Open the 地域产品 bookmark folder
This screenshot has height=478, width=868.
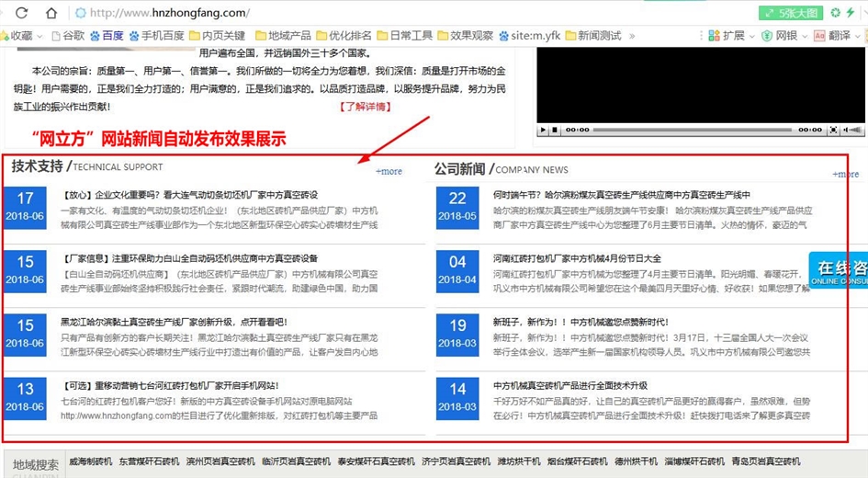tap(284, 36)
